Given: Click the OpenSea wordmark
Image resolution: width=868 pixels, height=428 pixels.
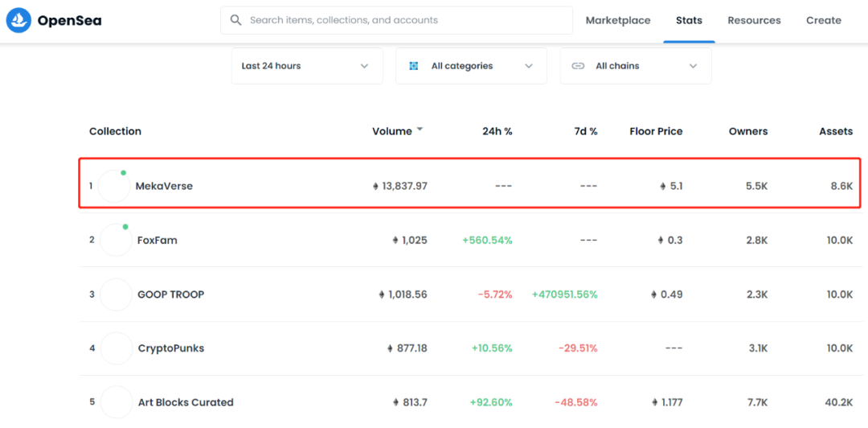Looking at the screenshot, I should [x=70, y=21].
